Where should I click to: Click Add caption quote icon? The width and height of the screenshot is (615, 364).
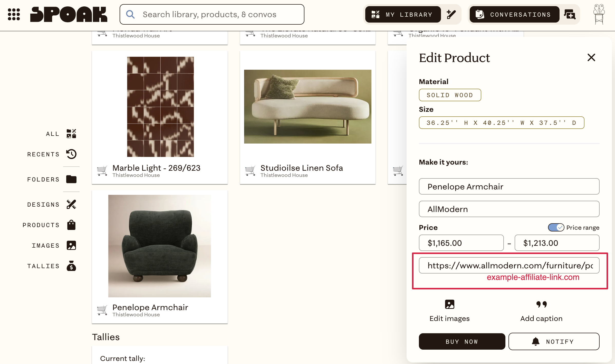click(x=542, y=304)
